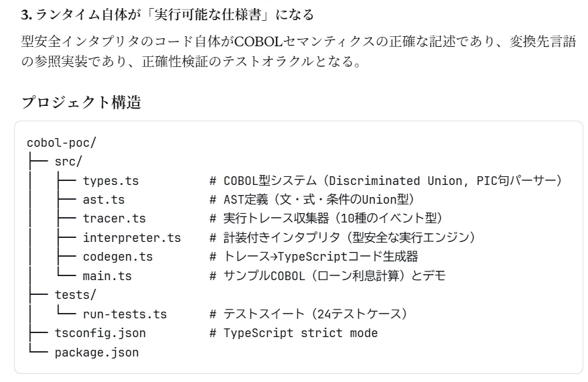
Task: Click the comment mentioning 24テストケース
Action: point(309,314)
